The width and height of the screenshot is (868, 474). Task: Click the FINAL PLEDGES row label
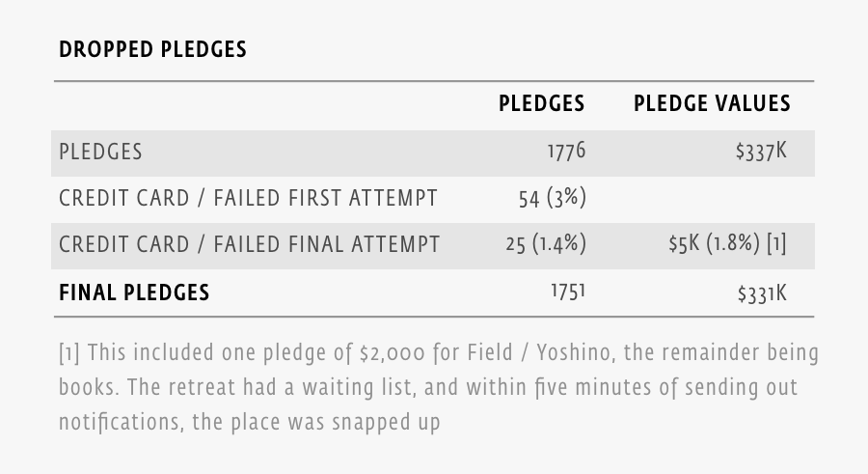coord(134,292)
